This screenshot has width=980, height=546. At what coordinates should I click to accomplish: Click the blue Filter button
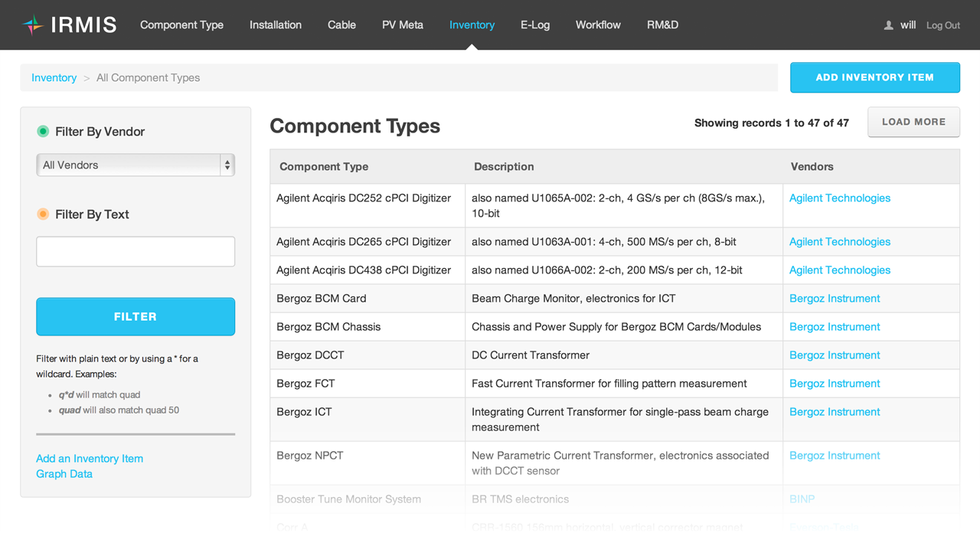click(136, 316)
